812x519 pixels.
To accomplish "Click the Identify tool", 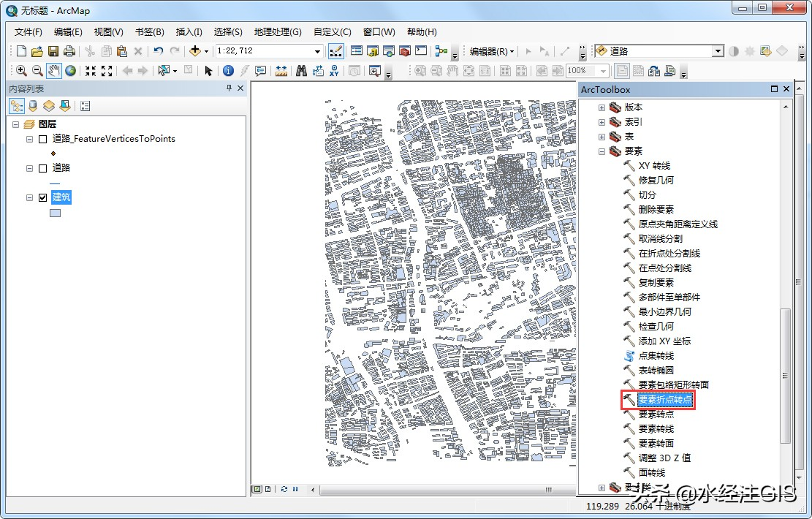I will [229, 70].
